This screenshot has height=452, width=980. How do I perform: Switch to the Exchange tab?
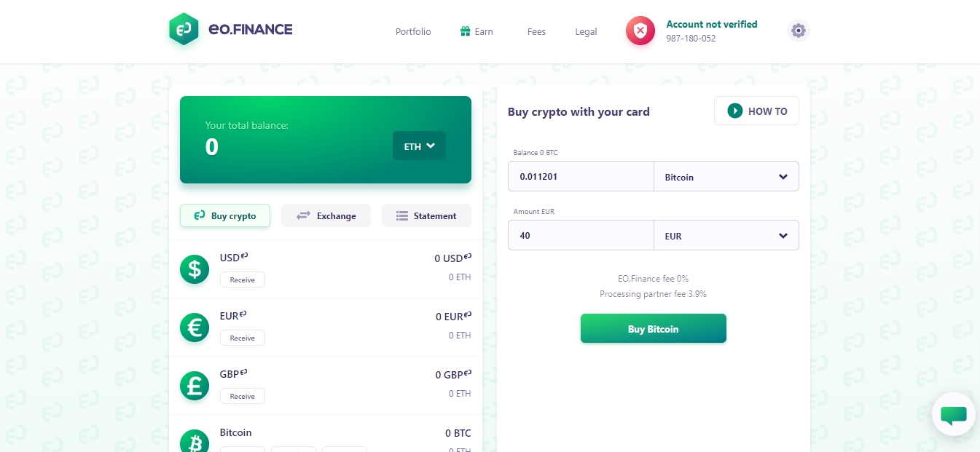click(326, 215)
